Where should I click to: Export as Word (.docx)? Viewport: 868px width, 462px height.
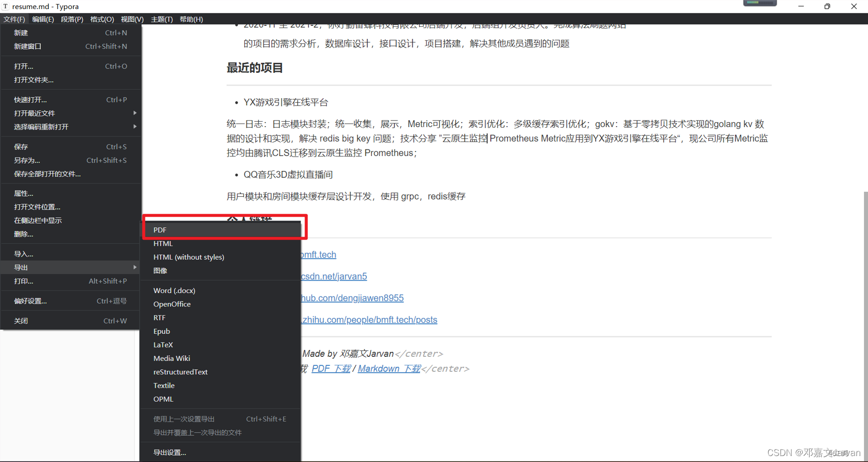(x=221, y=291)
